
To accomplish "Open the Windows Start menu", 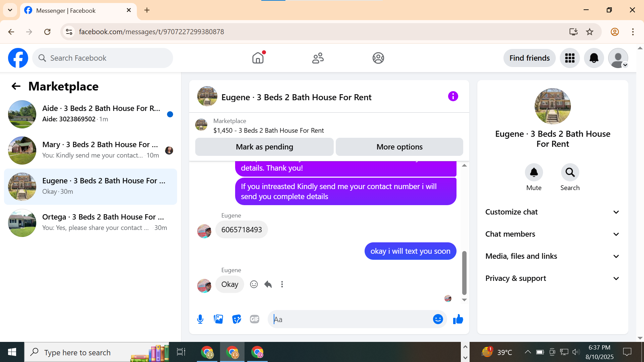I will click(12, 352).
